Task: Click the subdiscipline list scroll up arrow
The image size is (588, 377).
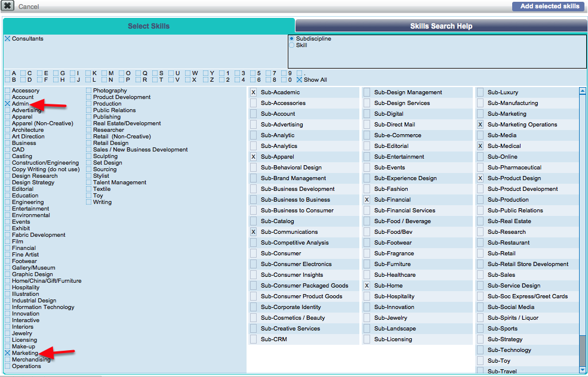Action: pyautogui.click(x=583, y=90)
